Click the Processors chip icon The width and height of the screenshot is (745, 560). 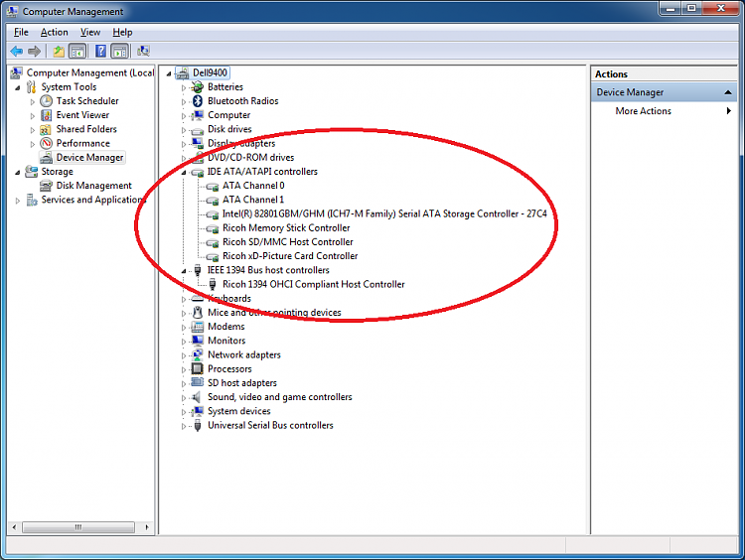tap(198, 369)
